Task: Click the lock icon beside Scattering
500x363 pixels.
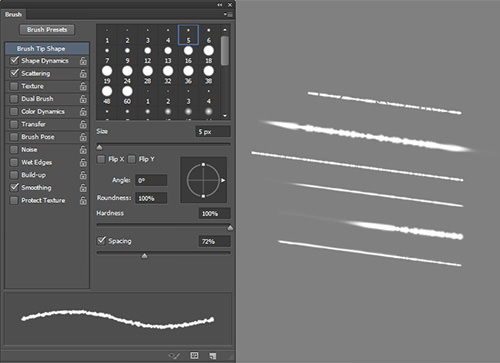Action: tap(83, 74)
